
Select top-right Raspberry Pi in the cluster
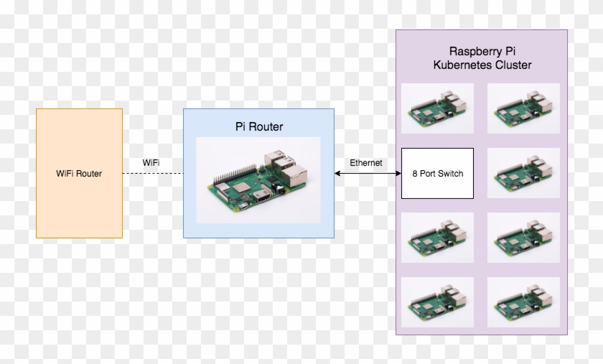pos(523,108)
